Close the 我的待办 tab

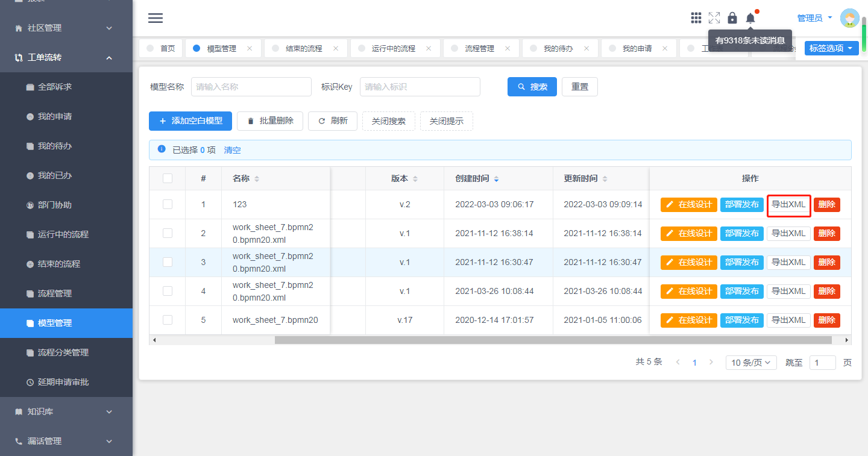(587, 48)
